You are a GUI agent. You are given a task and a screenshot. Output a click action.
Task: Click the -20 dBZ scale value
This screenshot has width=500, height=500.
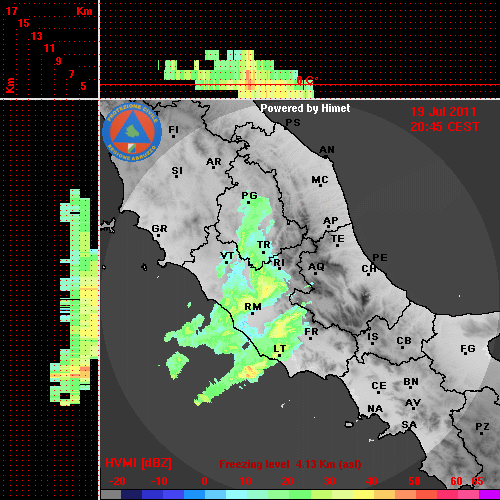tap(117, 481)
